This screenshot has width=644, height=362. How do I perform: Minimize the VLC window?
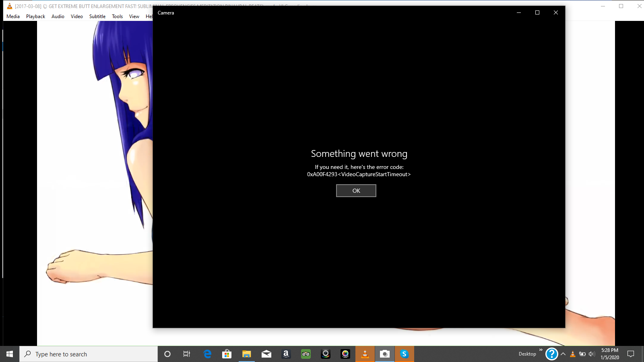[603, 6]
